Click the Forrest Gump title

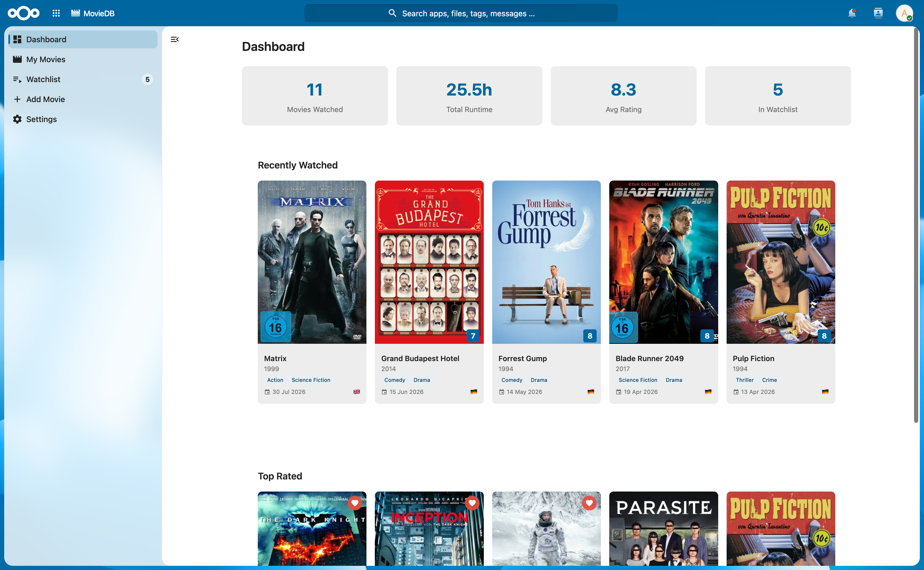tap(523, 358)
